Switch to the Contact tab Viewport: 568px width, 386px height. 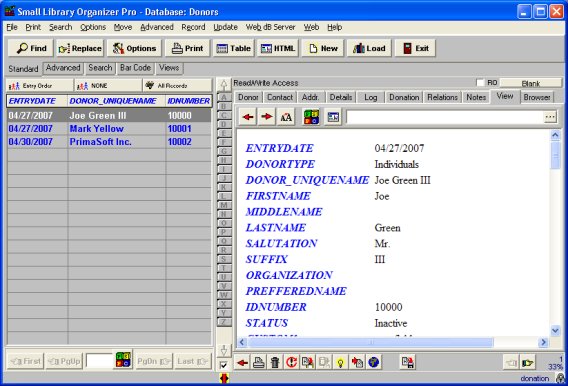tap(280, 97)
